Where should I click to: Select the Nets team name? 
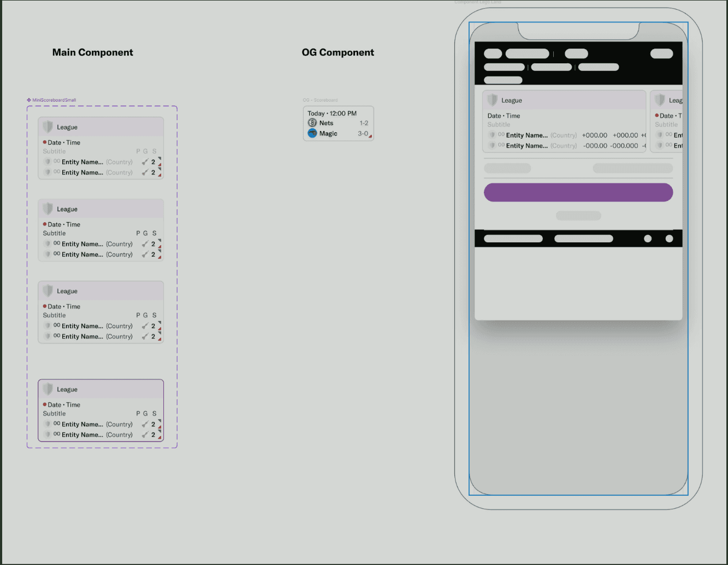pos(326,123)
